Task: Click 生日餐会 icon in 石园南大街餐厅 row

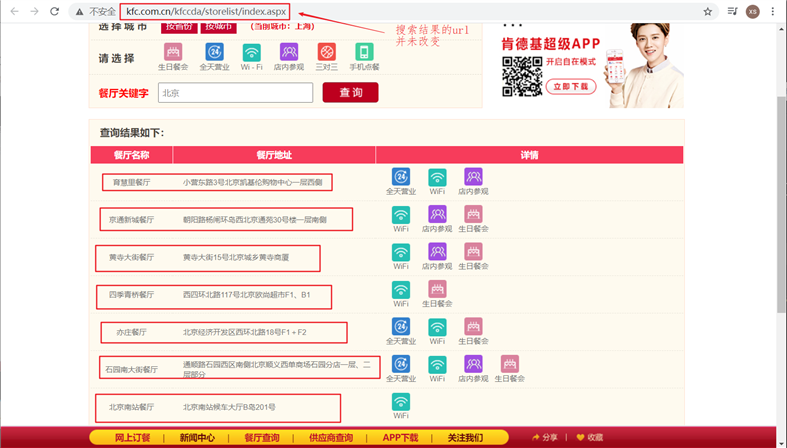Action: (509, 364)
